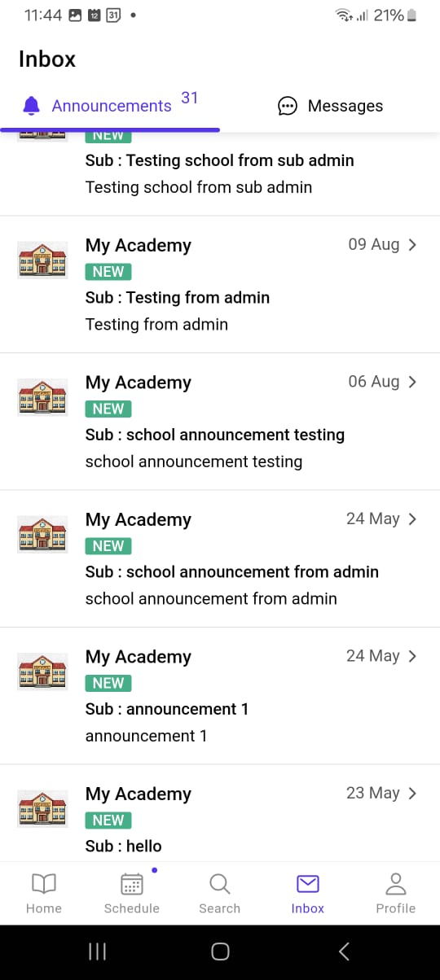The image size is (440, 980).
Task: Tap the Search magnifier icon
Action: tap(220, 884)
